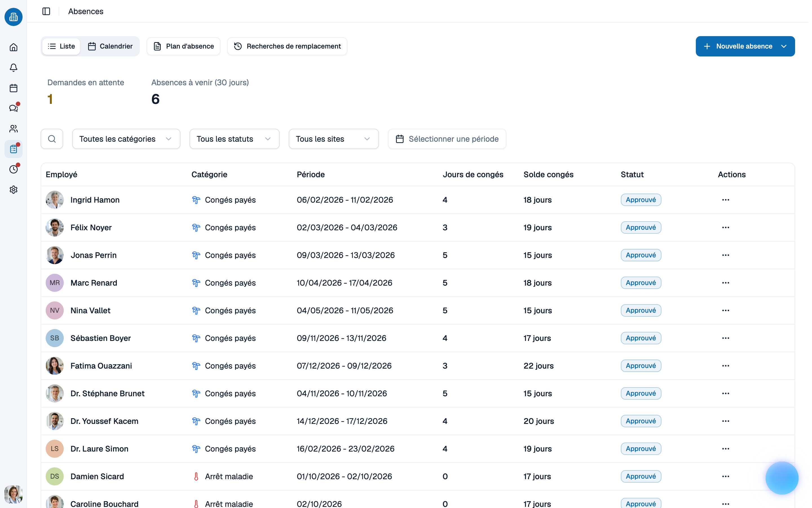This screenshot has height=508, width=812.
Task: Select employee Dr. Laure Simon
Action: (99, 449)
